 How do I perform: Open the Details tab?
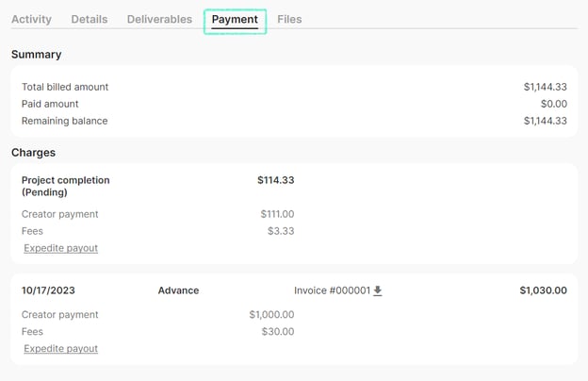click(x=90, y=19)
